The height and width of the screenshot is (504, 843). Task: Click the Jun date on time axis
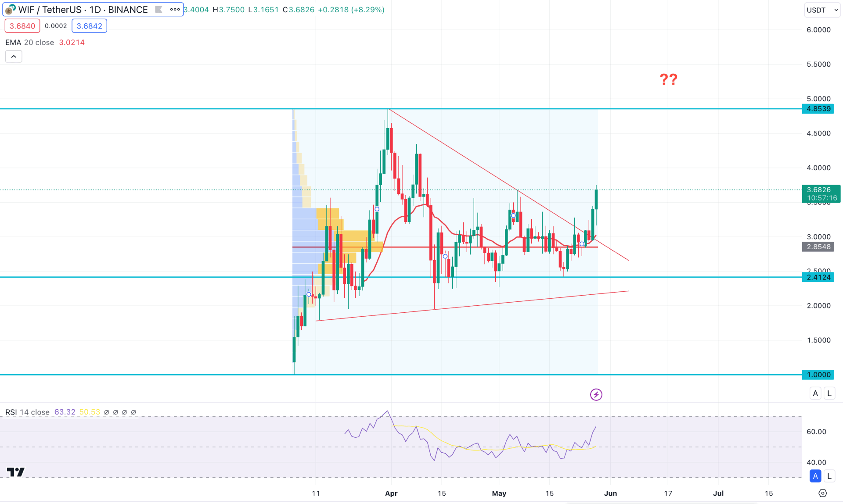611,493
